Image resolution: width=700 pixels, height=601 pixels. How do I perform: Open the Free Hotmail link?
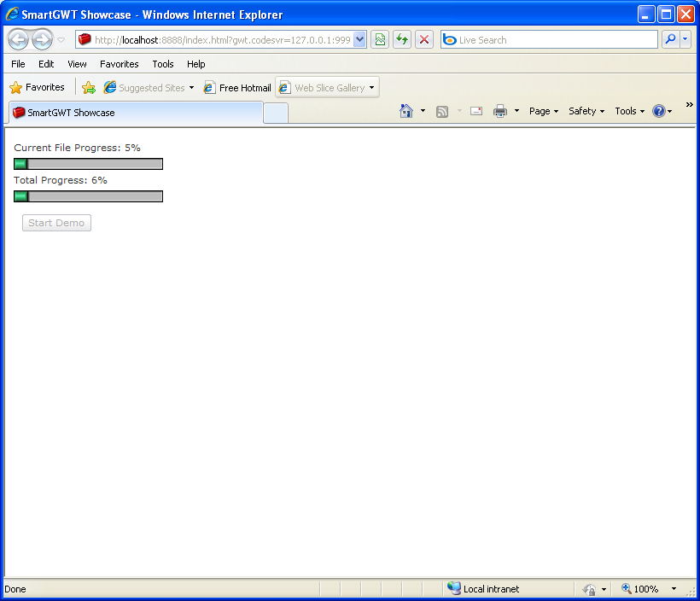coord(237,88)
